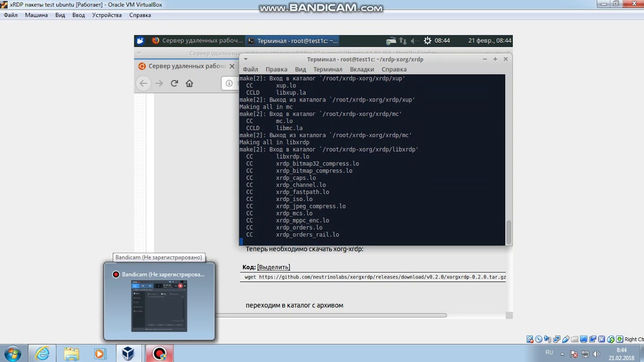The height and width of the screenshot is (362, 644).
Task: Go forward in Firefox
Action: (159, 83)
